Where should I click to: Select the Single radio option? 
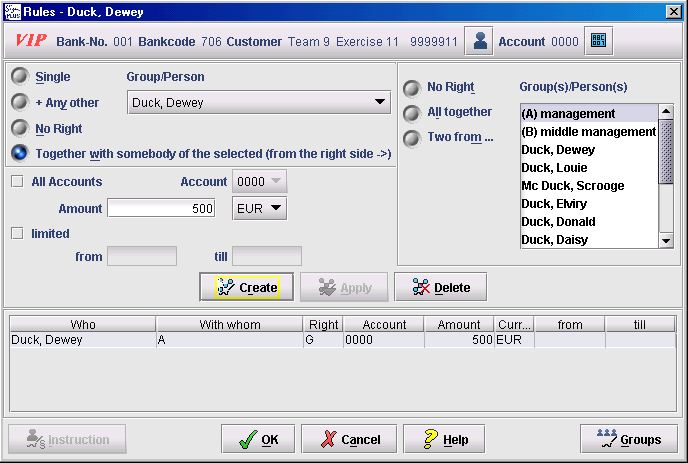click(x=19, y=77)
